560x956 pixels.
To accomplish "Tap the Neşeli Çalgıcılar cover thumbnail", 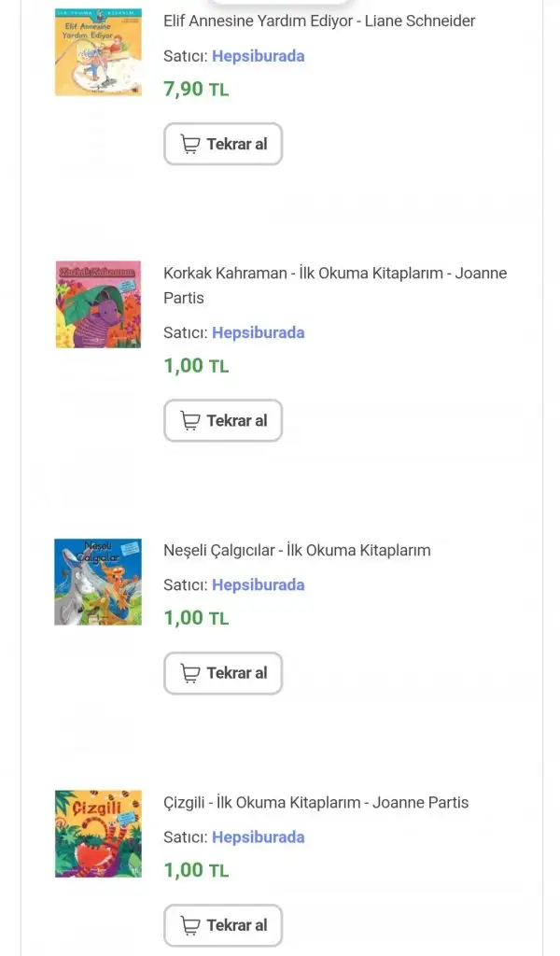I will (98, 582).
